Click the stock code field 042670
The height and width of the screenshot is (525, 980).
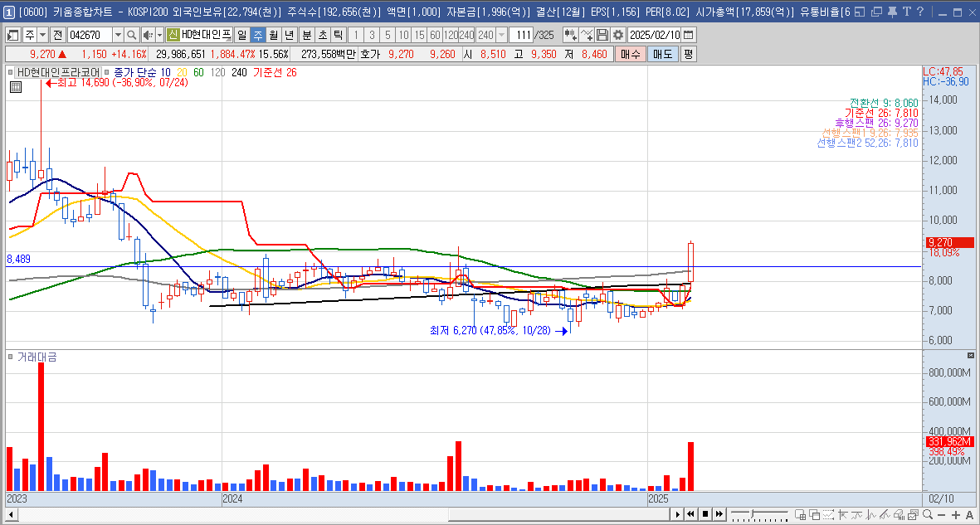89,35
